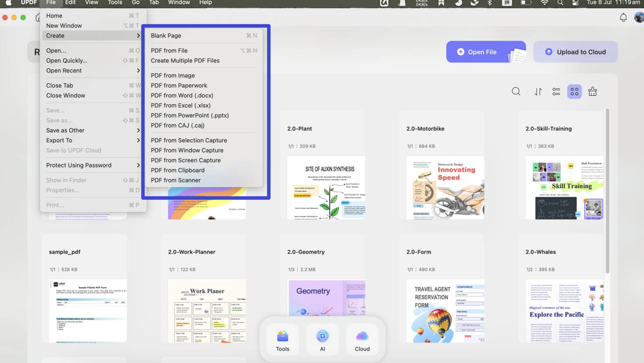
Task: Click the home tab icon
Action: click(x=38, y=17)
